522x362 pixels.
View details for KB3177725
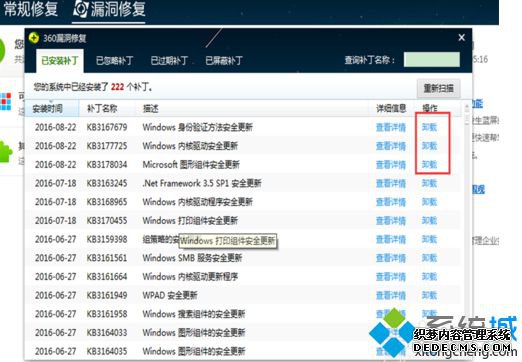coord(391,146)
